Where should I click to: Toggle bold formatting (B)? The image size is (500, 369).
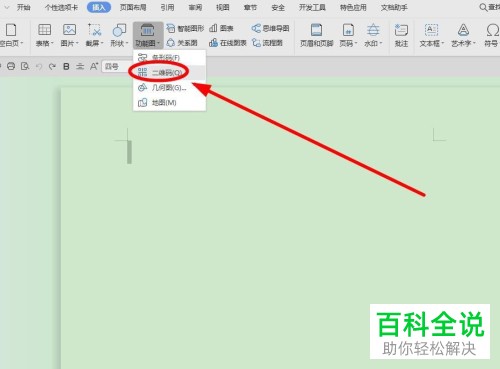tap(66, 66)
